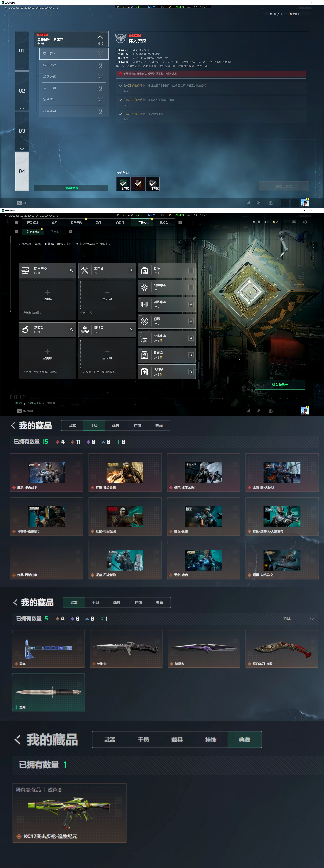Viewport: 324px width, 868px height.
Task: Click the 潜水中心 goggles icon
Action: click(x=144, y=338)
